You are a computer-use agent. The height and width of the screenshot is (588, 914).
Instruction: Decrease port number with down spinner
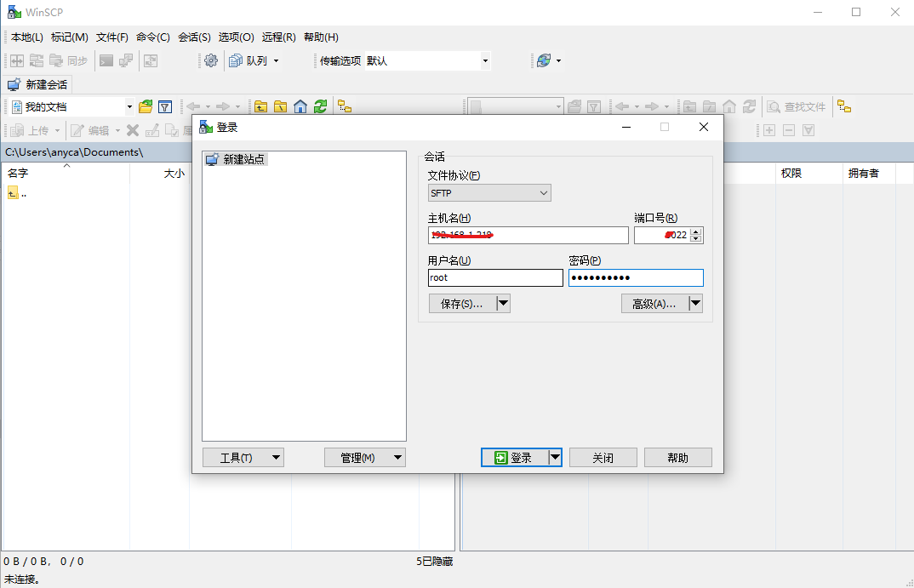(x=695, y=238)
